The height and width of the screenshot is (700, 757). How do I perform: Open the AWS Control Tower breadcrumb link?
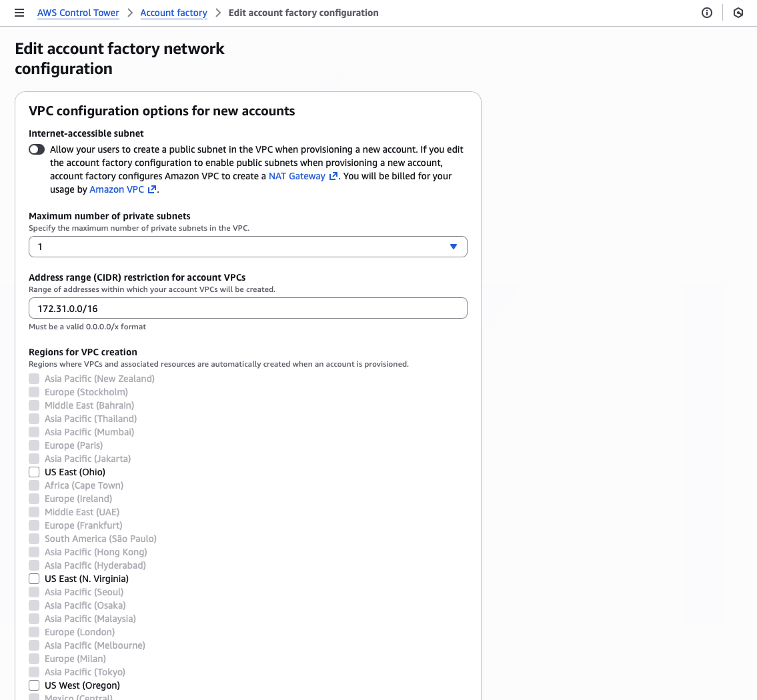[78, 13]
